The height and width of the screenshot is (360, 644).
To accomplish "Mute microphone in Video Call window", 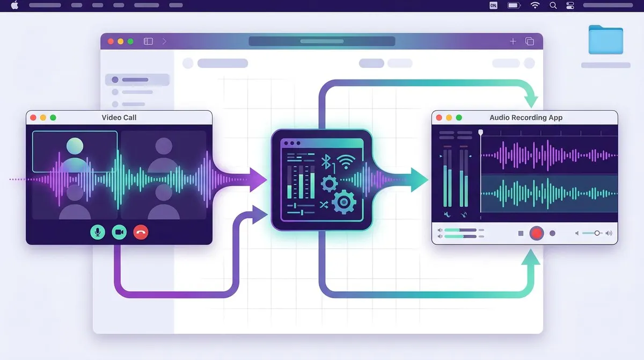I will [98, 232].
